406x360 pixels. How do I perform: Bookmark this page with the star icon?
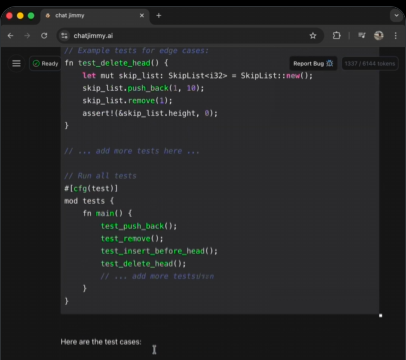[313, 36]
